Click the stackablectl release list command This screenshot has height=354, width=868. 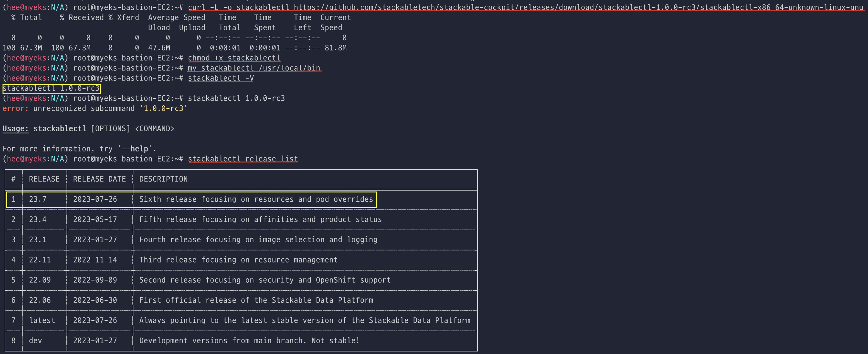243,159
